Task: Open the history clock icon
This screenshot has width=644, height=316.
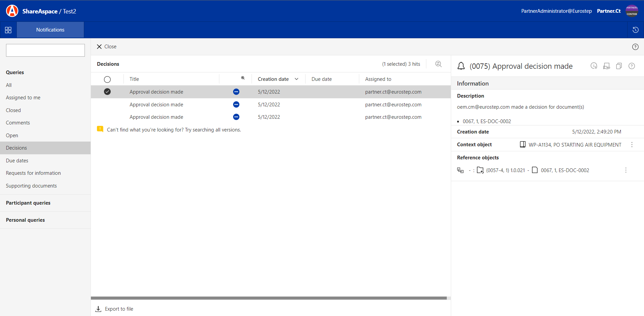Action: 635,30
